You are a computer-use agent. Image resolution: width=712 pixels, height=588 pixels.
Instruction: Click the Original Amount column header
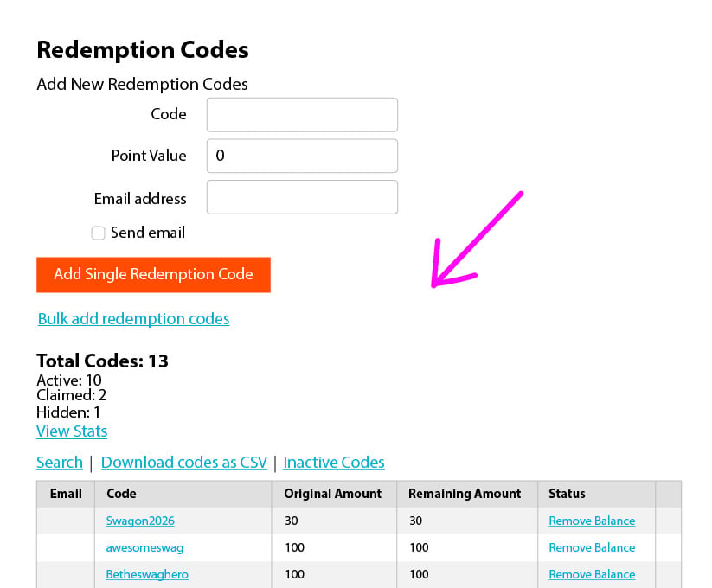click(x=333, y=494)
